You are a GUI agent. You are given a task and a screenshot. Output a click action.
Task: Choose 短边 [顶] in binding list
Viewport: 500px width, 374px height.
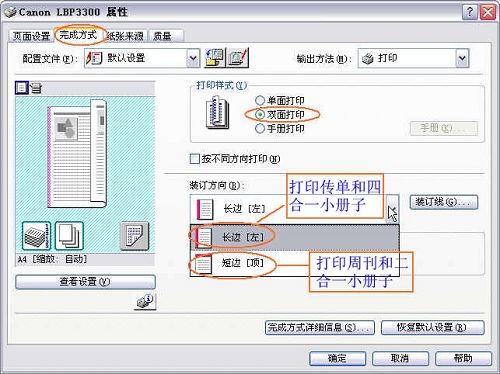(x=295, y=263)
